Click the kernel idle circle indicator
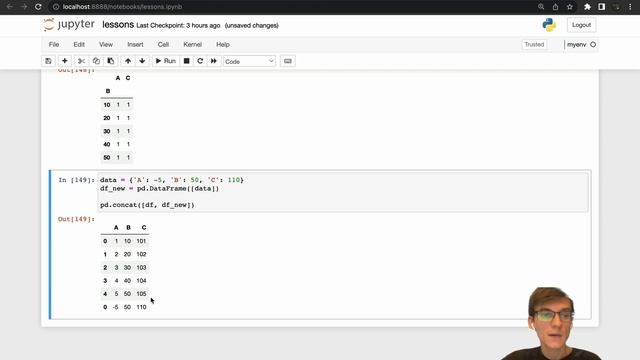 click(x=593, y=44)
